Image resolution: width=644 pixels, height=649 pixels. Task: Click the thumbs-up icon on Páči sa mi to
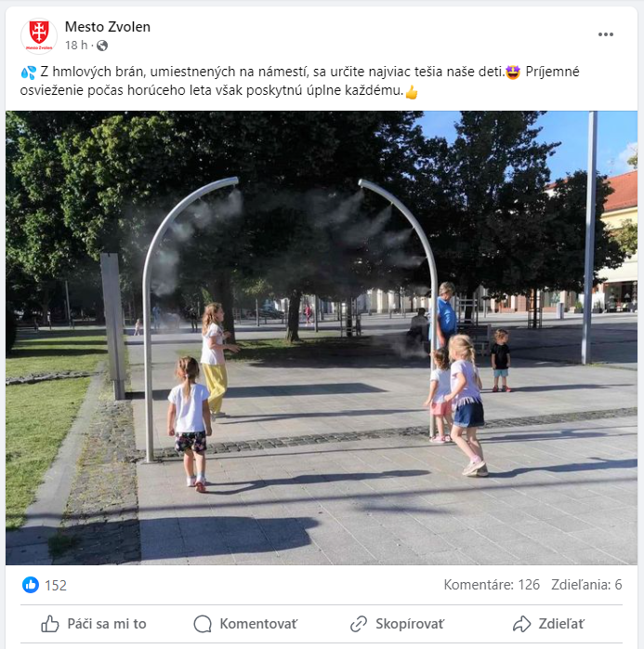[50, 624]
